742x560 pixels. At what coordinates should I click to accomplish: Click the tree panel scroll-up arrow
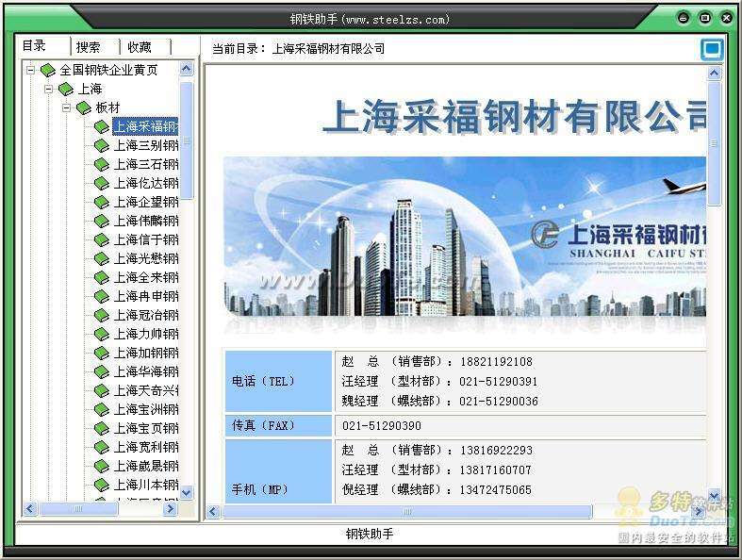tap(187, 69)
